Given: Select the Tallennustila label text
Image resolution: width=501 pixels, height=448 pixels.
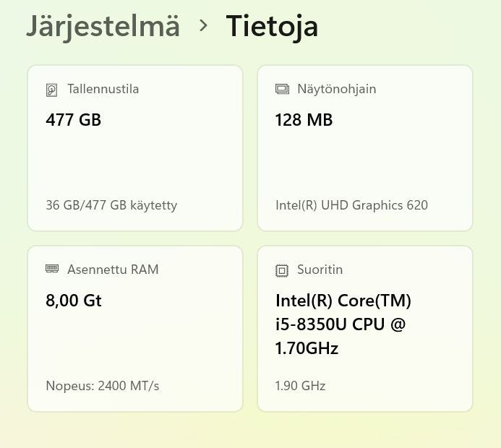Looking at the screenshot, I should click(103, 90).
